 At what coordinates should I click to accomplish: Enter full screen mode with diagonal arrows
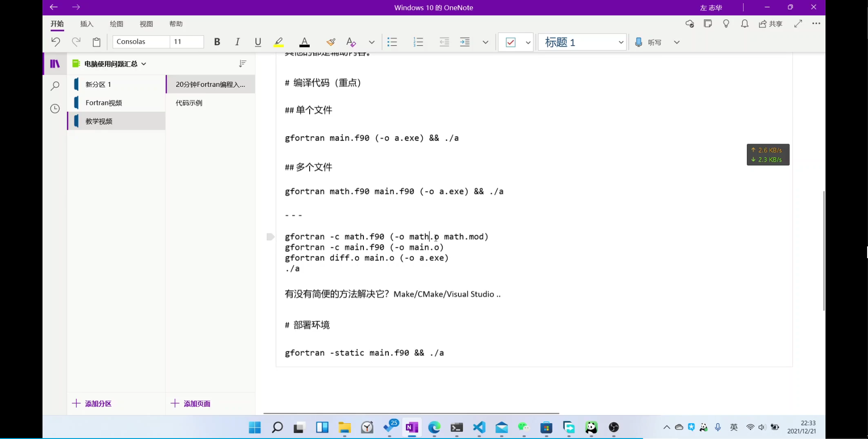pyautogui.click(x=798, y=24)
